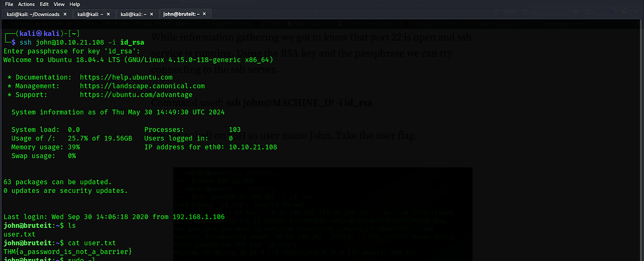This screenshot has width=644, height=261.
Task: Click the '0 updates are security updates' line
Action: [x=65, y=191]
